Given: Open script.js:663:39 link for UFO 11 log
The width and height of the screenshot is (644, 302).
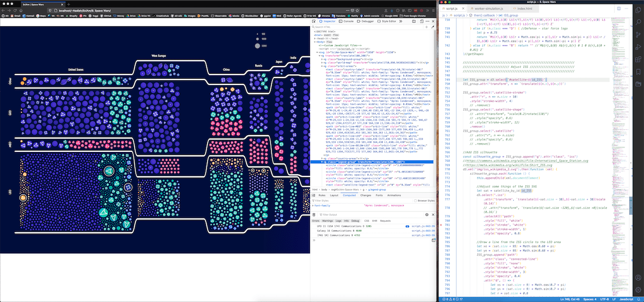Looking at the screenshot, I should point(423,226).
